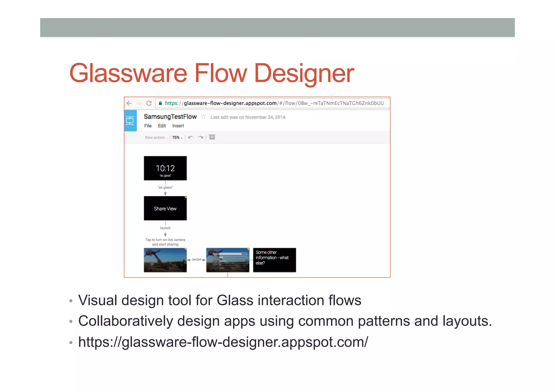Click the undo arrow in toolbar
Screen dimensions: 555x392
pyautogui.click(x=191, y=137)
